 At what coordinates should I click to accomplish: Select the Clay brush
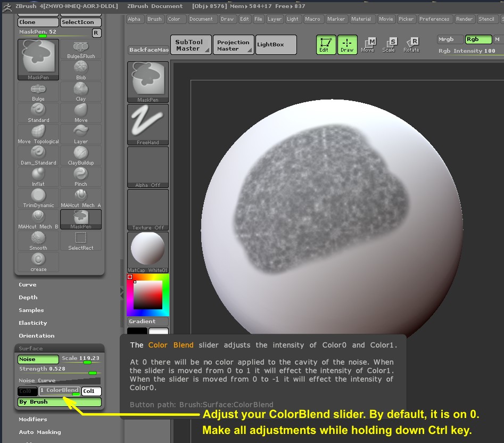click(x=81, y=92)
